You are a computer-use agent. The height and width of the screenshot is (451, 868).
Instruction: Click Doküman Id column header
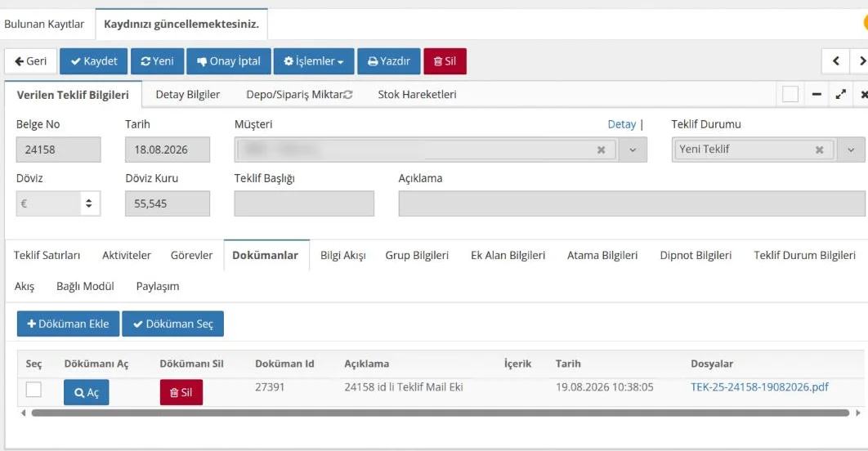[284, 364]
